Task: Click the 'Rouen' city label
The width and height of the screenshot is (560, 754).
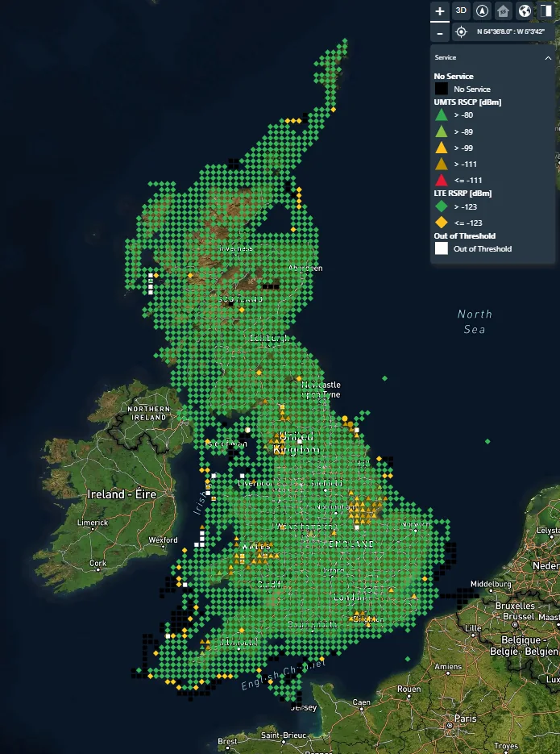Action: [x=409, y=689]
